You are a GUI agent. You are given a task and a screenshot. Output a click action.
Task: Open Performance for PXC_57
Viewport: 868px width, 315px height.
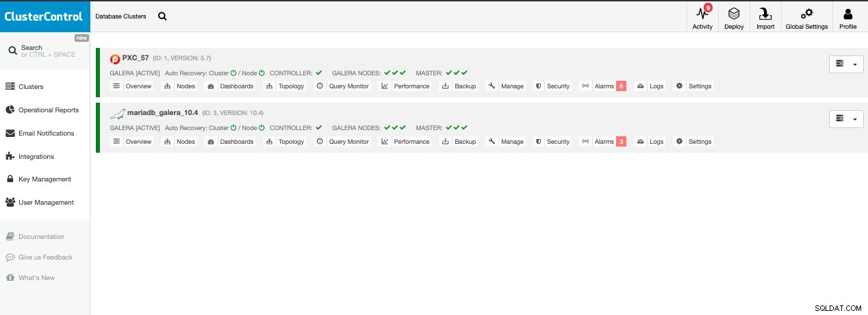pos(405,86)
